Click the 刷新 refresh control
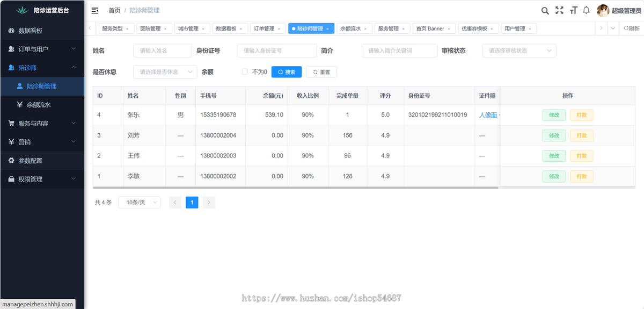 point(632,28)
